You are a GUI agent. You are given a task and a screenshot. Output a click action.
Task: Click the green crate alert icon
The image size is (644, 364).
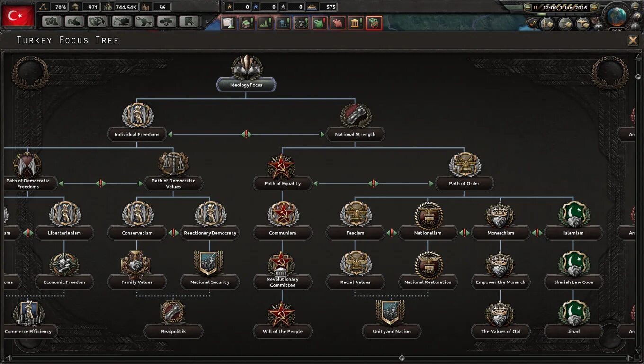tap(247, 23)
